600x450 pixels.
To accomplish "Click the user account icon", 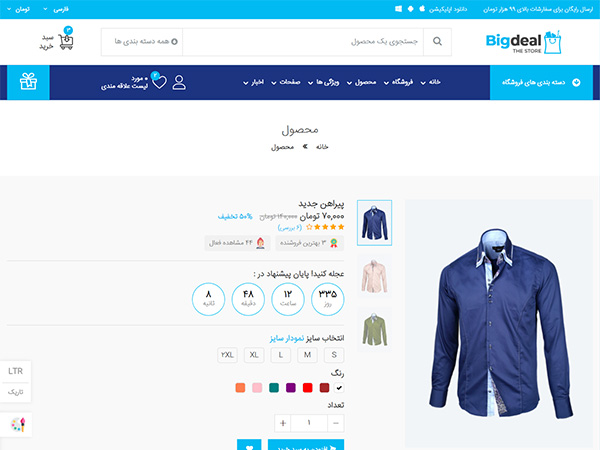I will tap(179, 82).
